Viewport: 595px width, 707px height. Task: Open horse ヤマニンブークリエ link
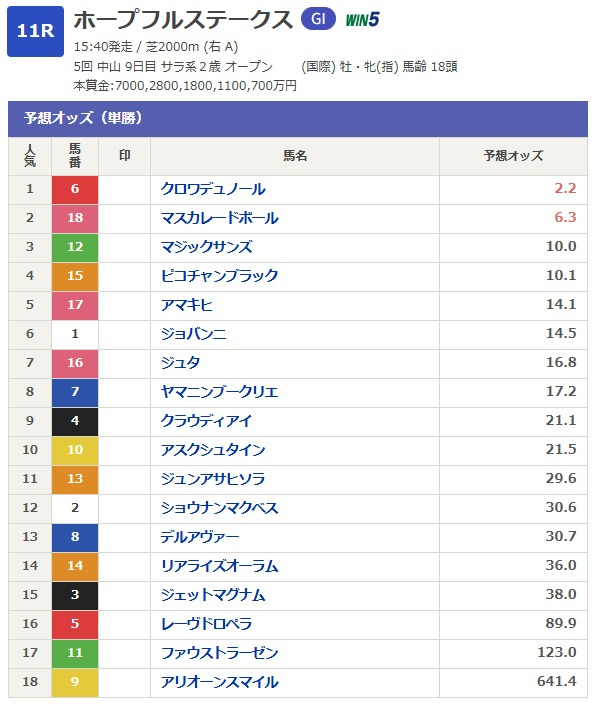pyautogui.click(x=220, y=392)
